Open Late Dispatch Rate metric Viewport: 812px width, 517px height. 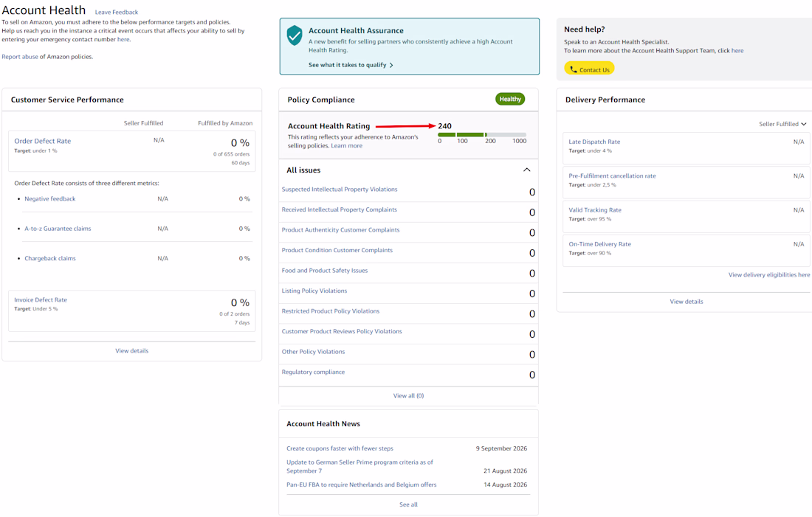tap(594, 142)
